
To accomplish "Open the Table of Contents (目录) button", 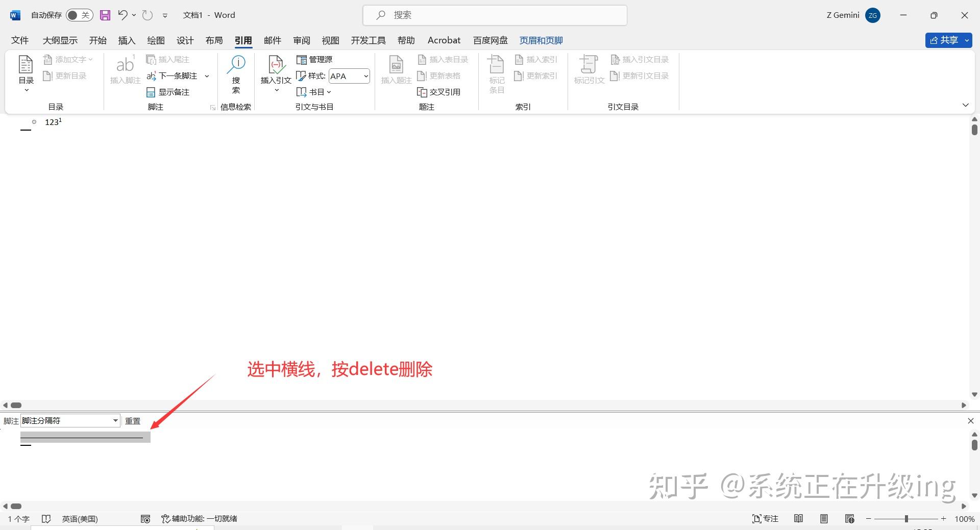I will pos(26,73).
